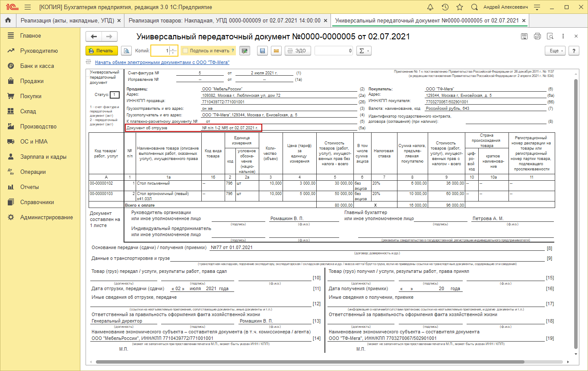Open the 'Еще' dropdown menu

(x=555, y=51)
